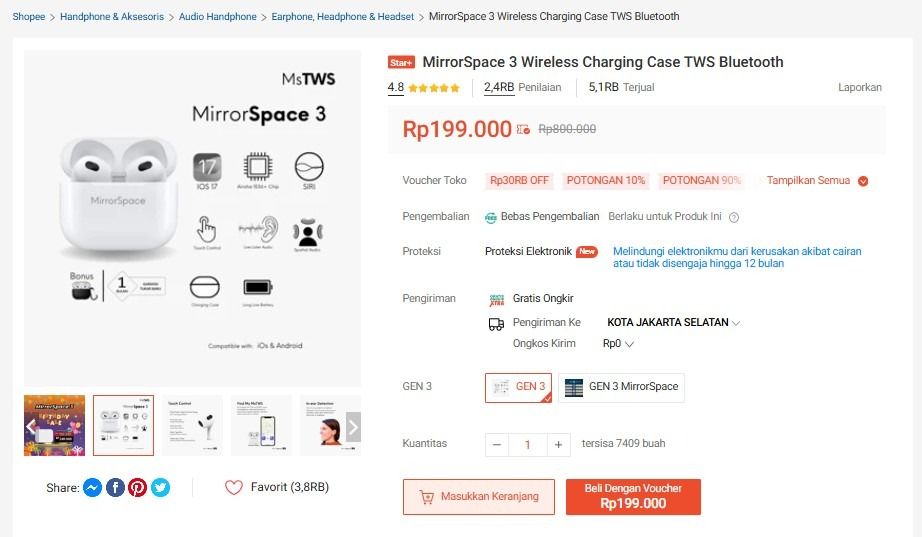The height and width of the screenshot is (537, 922).
Task: Select the GEN 3 MirrorSpace variant
Action: tap(621, 387)
